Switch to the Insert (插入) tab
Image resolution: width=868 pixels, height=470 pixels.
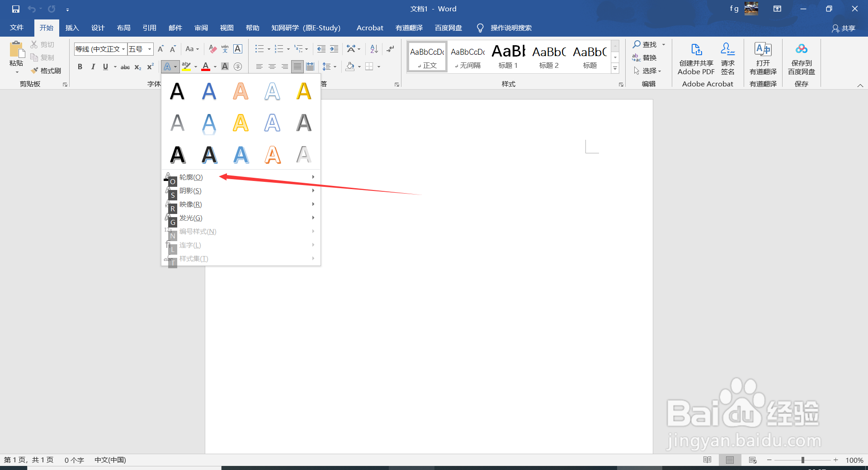(72, 28)
